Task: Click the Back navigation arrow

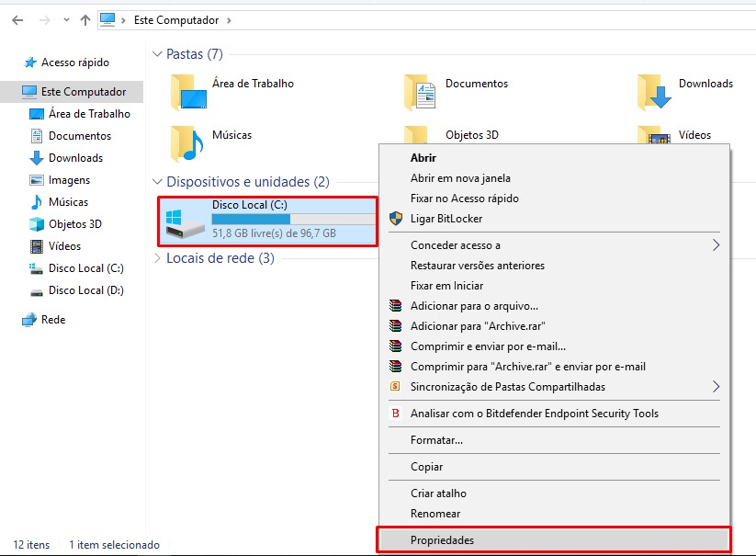Action: coord(17,20)
